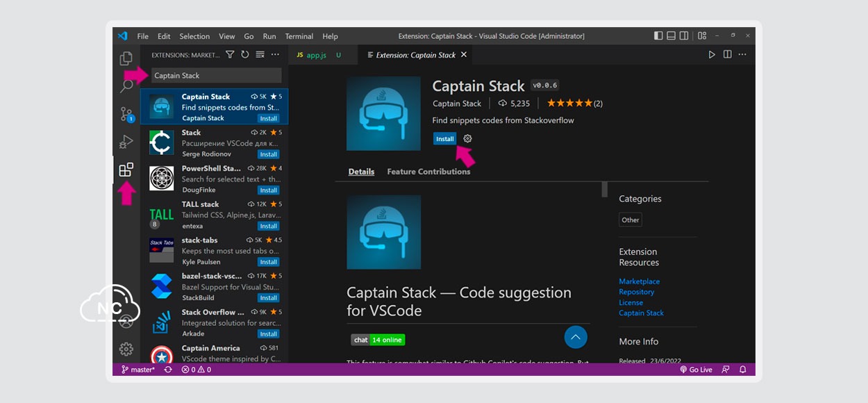Click the Synchronize Changes icon in the status bar

(x=168, y=370)
